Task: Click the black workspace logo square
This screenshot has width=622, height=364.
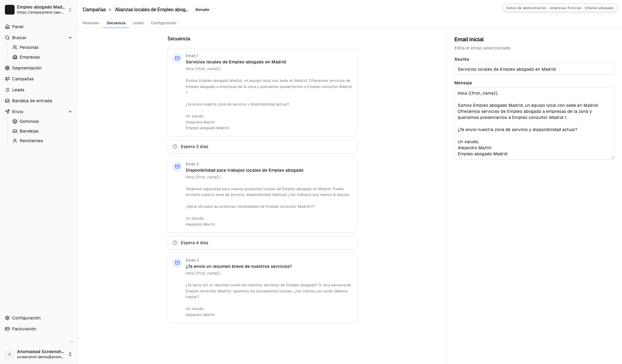Action: pyautogui.click(x=10, y=10)
